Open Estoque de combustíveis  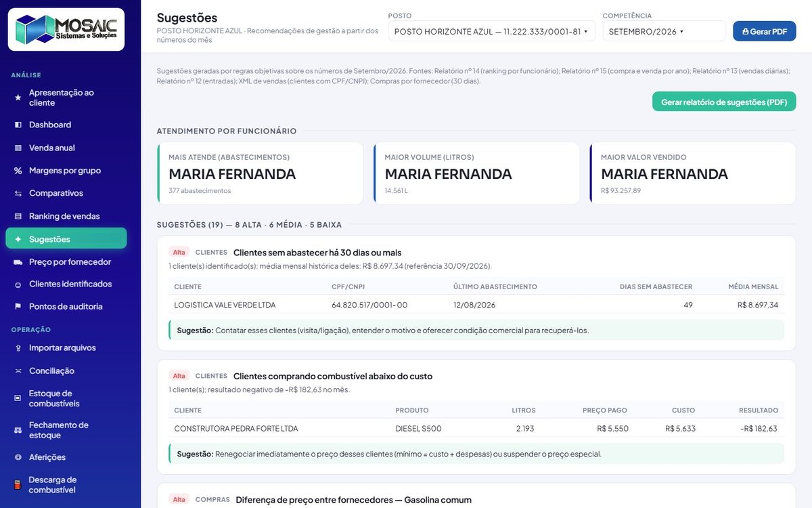(x=66, y=398)
